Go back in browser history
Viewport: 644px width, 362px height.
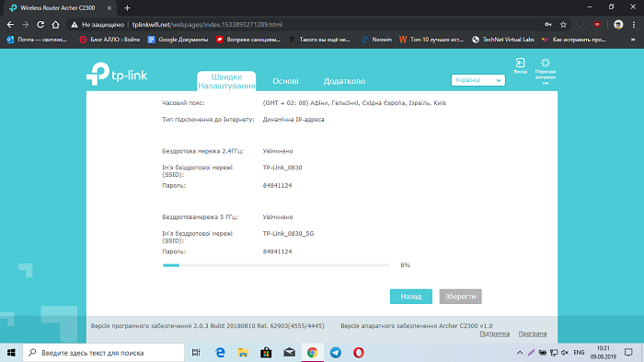click(x=10, y=25)
